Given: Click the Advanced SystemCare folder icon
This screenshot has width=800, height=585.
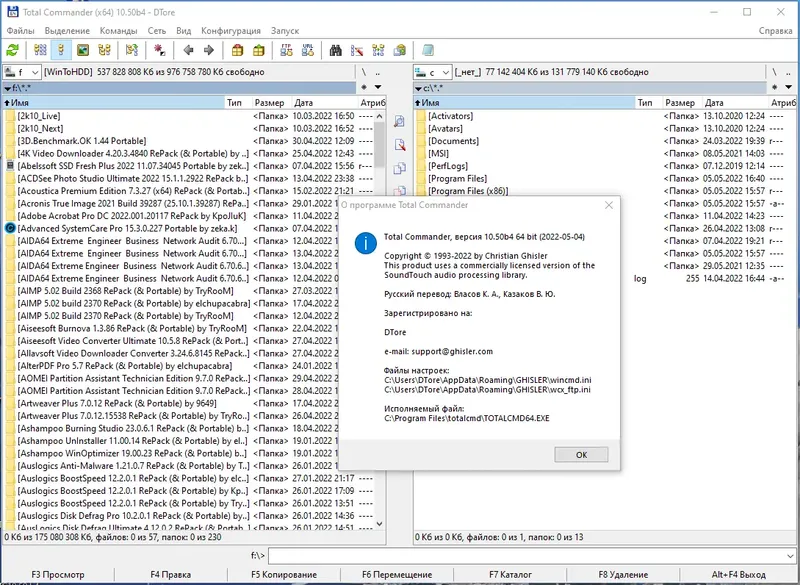Looking at the screenshot, I should point(10,228).
